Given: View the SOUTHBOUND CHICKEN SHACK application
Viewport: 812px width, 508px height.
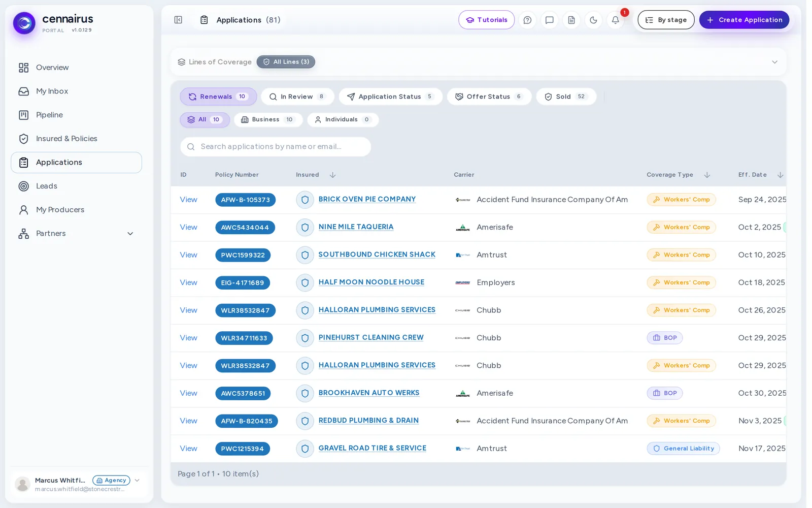Looking at the screenshot, I should [x=188, y=255].
